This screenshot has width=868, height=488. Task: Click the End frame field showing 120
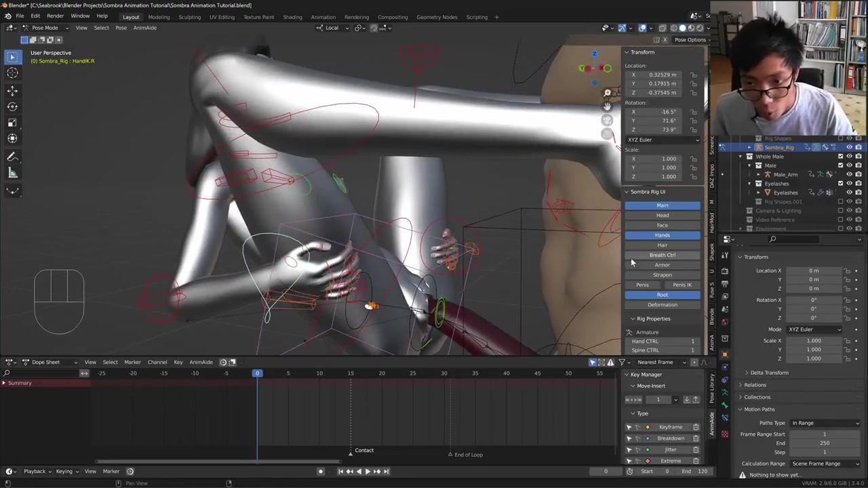pos(697,471)
